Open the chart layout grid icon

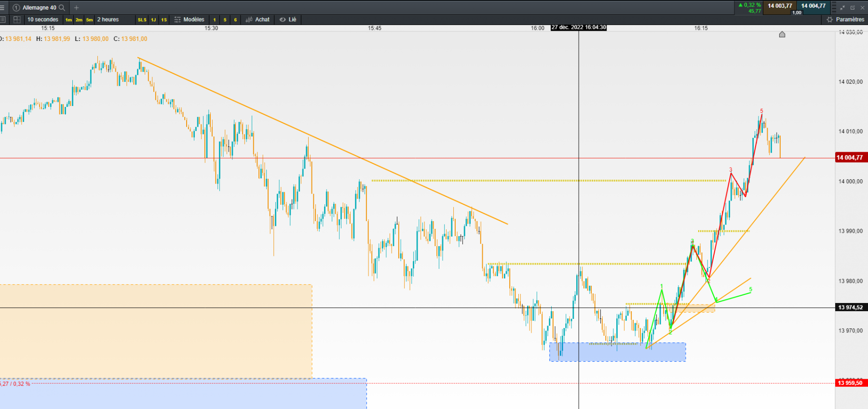[x=17, y=20]
